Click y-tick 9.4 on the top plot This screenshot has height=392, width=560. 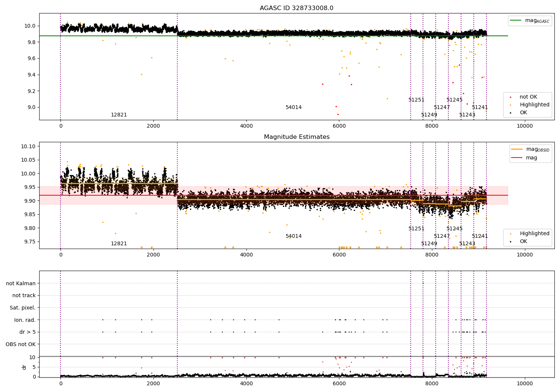tap(31, 75)
